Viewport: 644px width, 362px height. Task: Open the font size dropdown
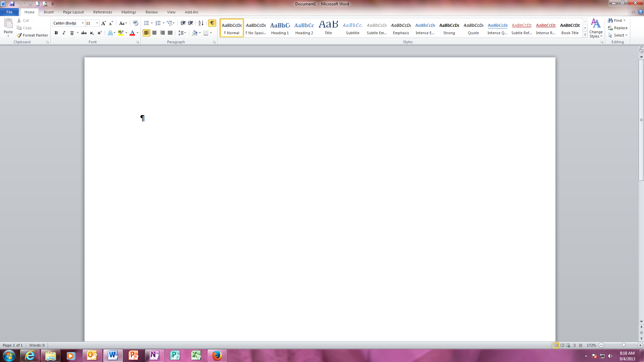pos(97,23)
